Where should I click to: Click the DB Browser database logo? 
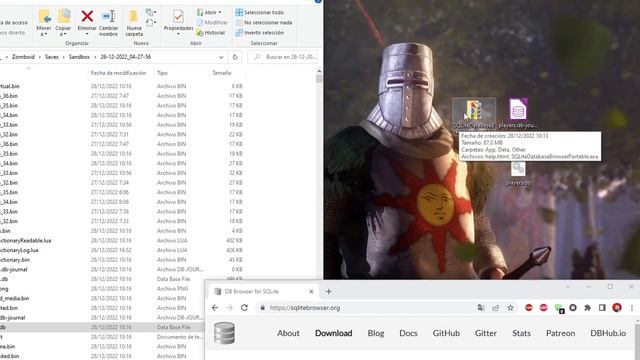(224, 333)
